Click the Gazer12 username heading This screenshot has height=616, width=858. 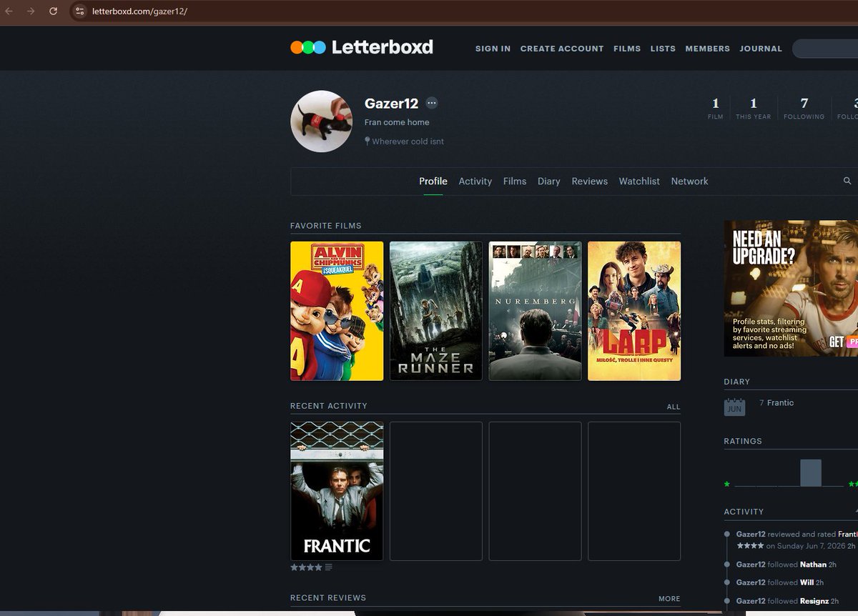[391, 104]
